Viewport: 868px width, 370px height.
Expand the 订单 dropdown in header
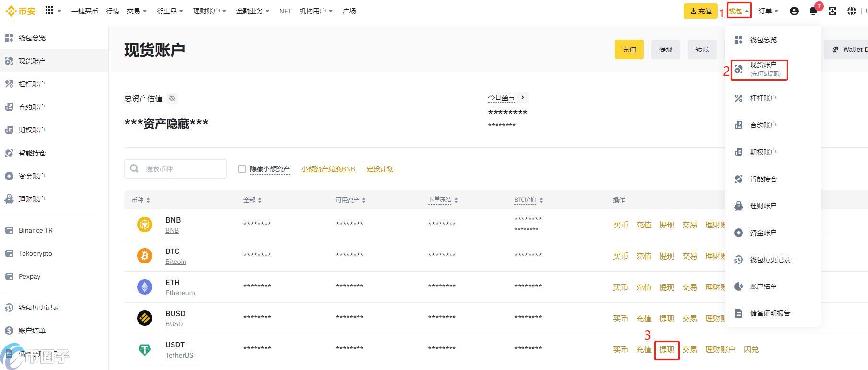pos(768,11)
